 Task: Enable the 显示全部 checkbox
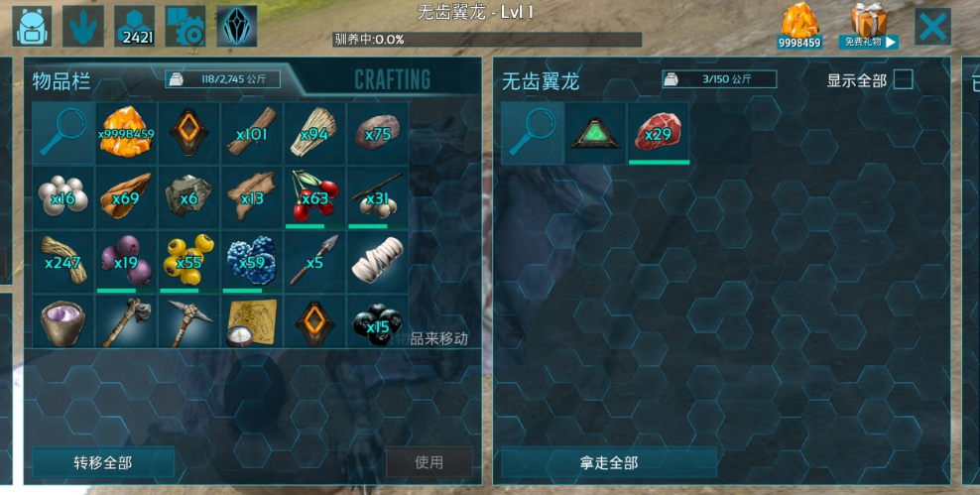pyautogui.click(x=903, y=80)
